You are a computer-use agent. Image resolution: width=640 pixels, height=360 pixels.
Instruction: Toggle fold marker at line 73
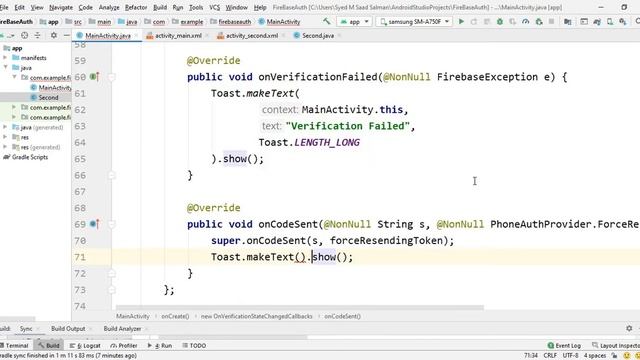click(111, 289)
